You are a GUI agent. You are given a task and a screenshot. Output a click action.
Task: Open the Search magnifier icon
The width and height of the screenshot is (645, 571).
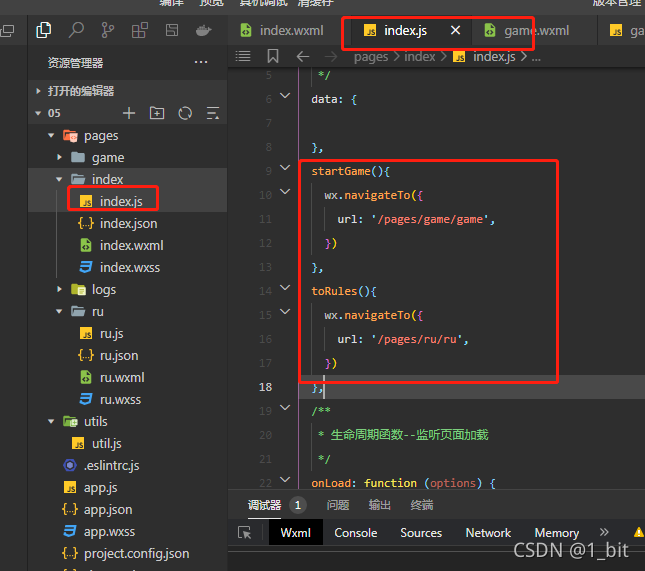76,30
